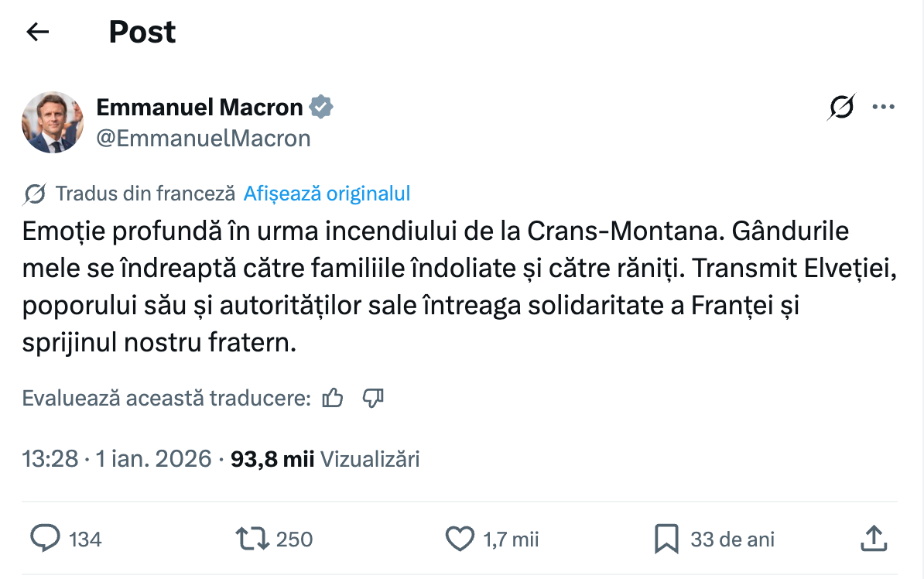Viewport: 924px width, 579px height.
Task: Rate the translation with thumbs up
Action: [x=333, y=399]
